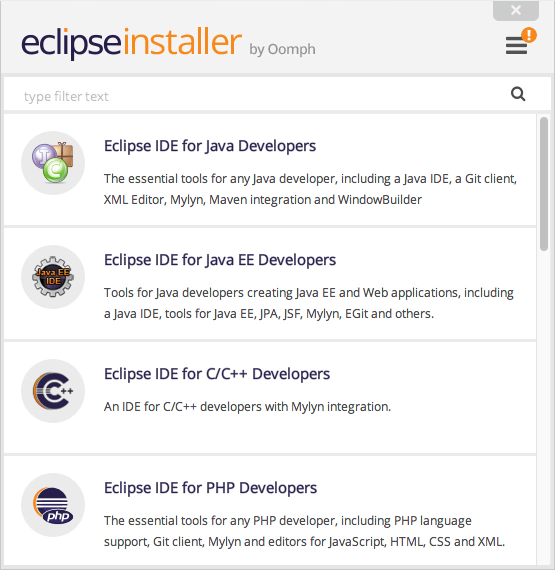Close the installer window
The width and height of the screenshot is (555, 570).
pyautogui.click(x=516, y=10)
